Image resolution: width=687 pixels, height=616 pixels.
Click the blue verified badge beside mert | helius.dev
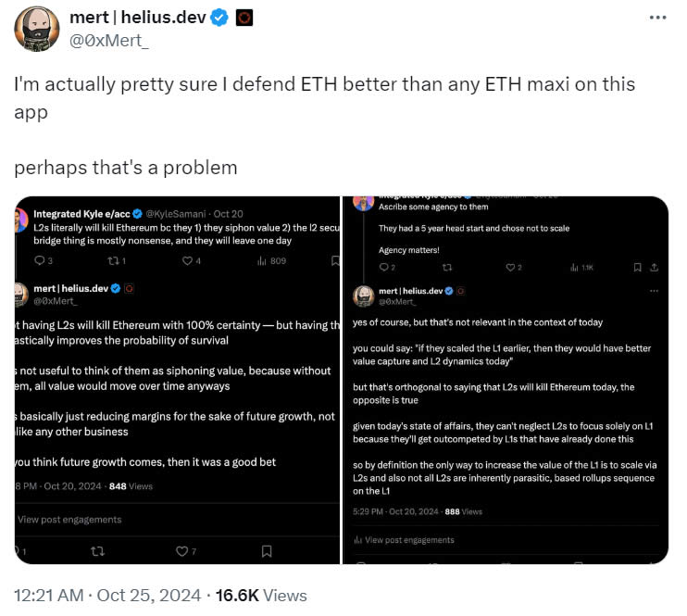[x=219, y=18]
